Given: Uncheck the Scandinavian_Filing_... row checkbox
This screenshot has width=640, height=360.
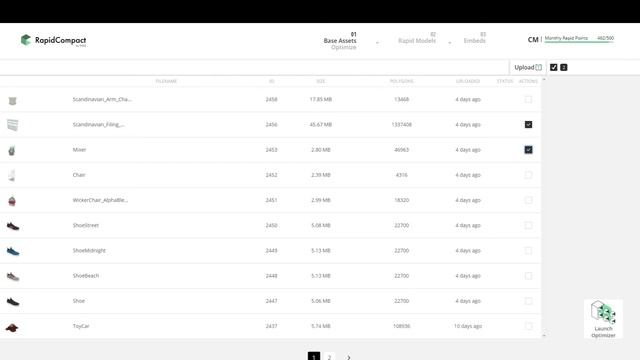Looking at the screenshot, I should coord(528,124).
